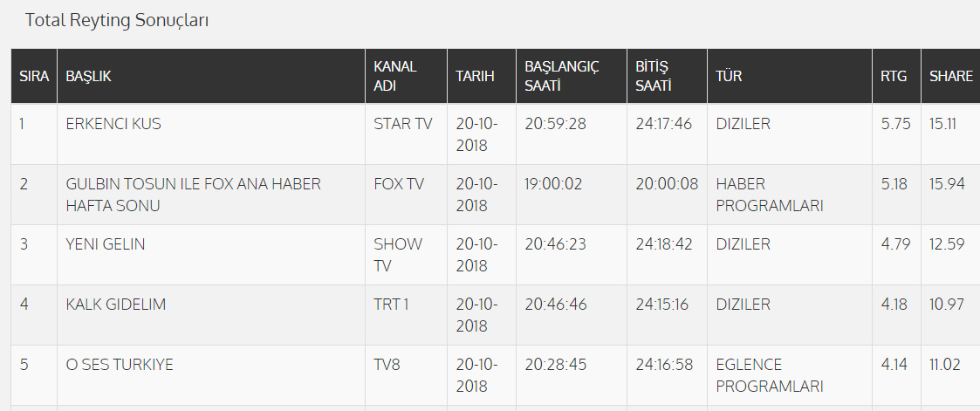This screenshot has height=411, width=980.
Task: Select the TÜR column header
Action: pos(729,76)
